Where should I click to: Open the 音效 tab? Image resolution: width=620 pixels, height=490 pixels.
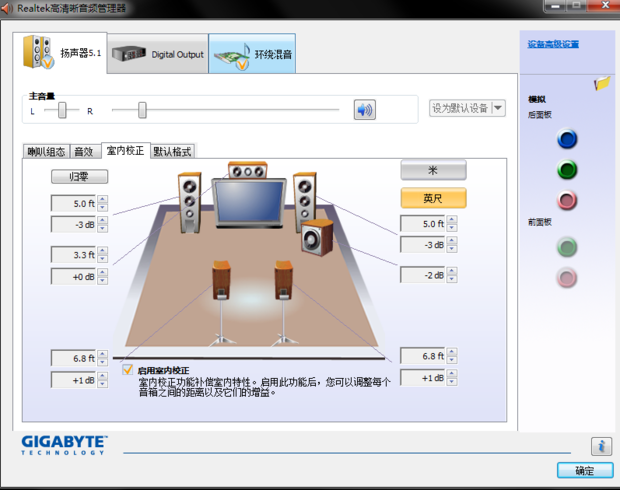[x=83, y=151]
